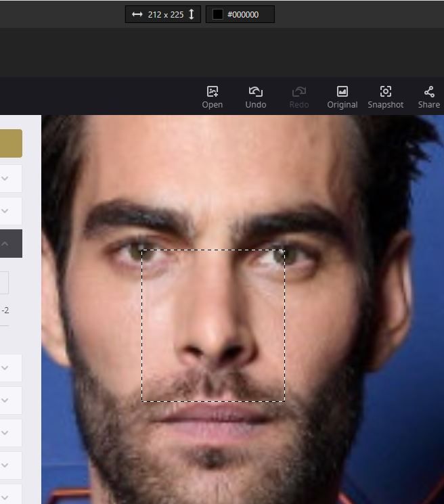Open the Share options
Screen dimensions: 444x504
(x=428, y=92)
